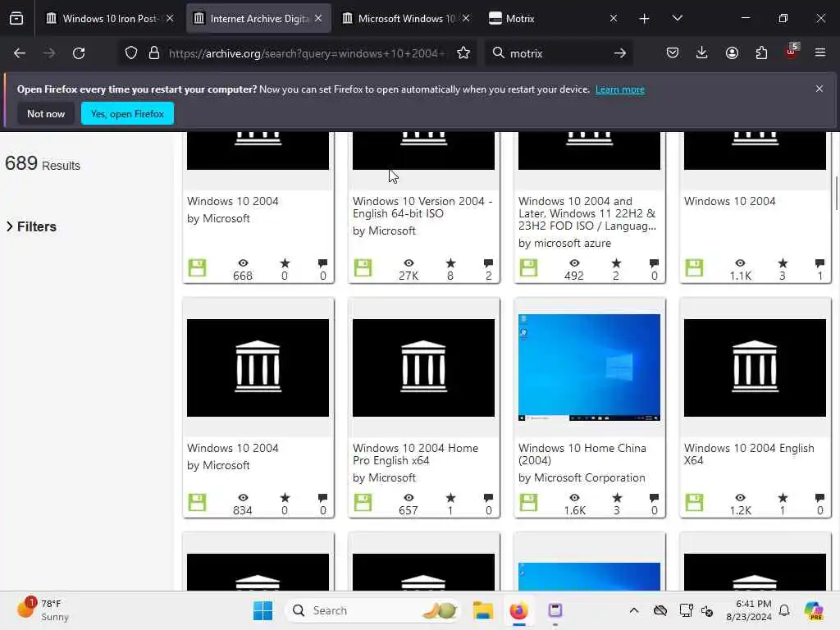The width and height of the screenshot is (840, 630).
Task: Open a new tab with the plus
Action: click(644, 19)
